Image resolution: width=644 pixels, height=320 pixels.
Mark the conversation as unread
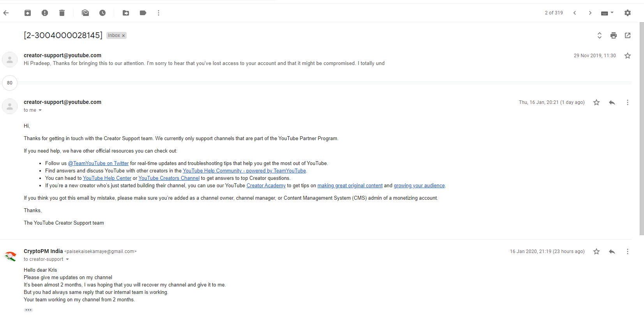click(85, 13)
